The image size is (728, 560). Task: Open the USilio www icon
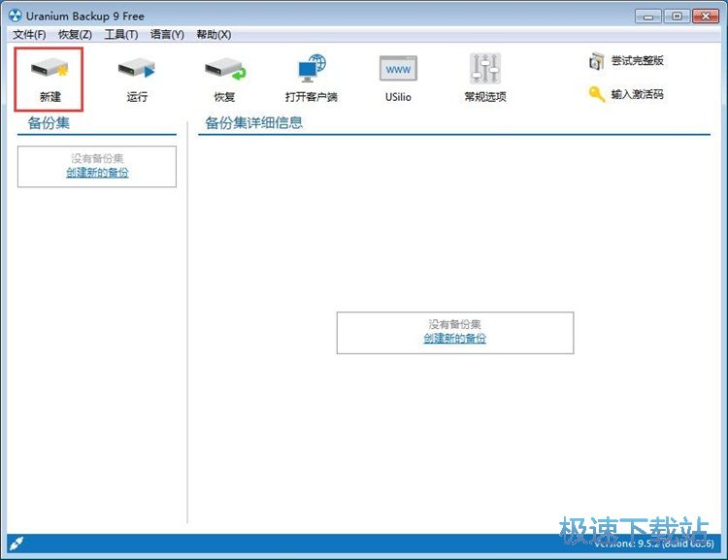click(398, 68)
